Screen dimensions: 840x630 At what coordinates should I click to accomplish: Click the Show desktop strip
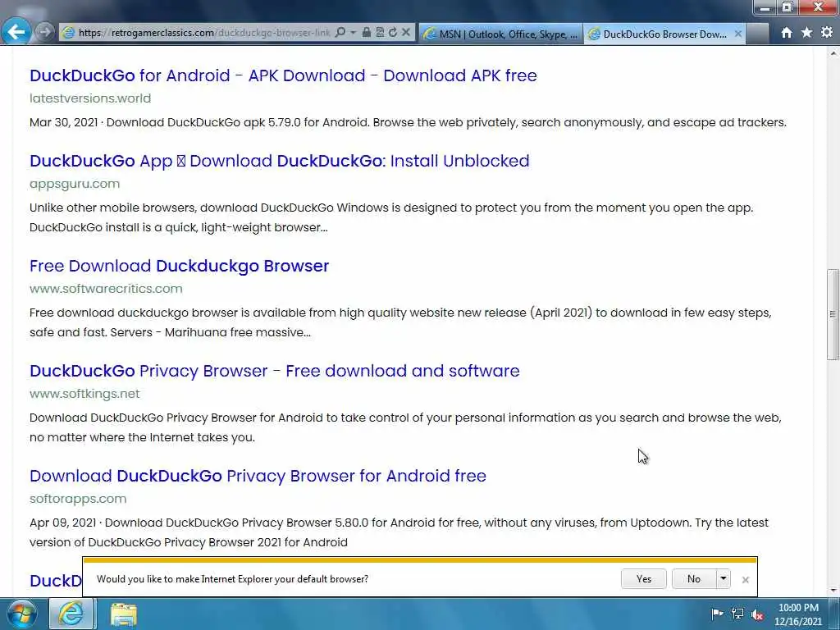[x=835, y=614]
